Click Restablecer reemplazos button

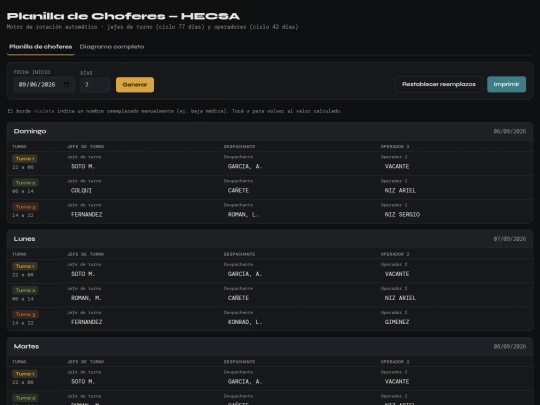point(439,84)
